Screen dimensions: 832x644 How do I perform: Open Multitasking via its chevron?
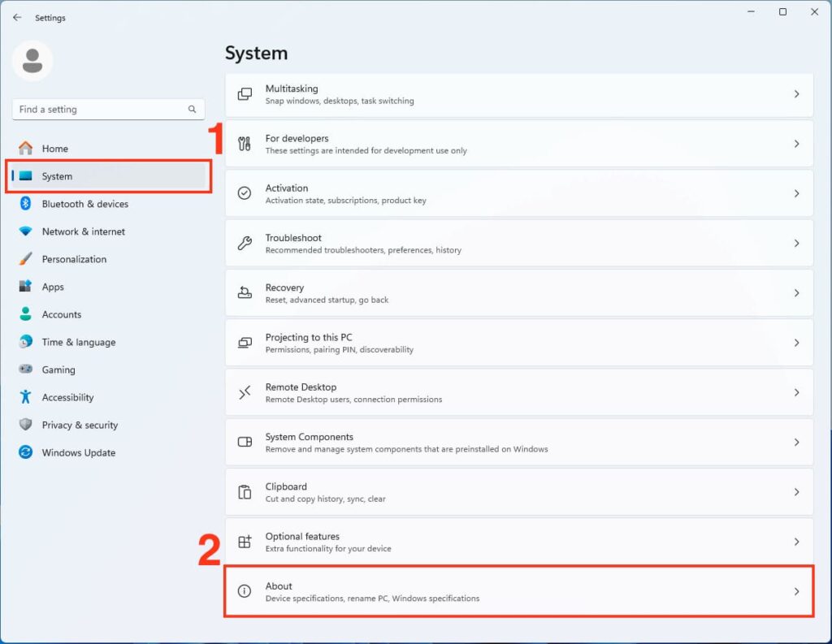point(796,94)
